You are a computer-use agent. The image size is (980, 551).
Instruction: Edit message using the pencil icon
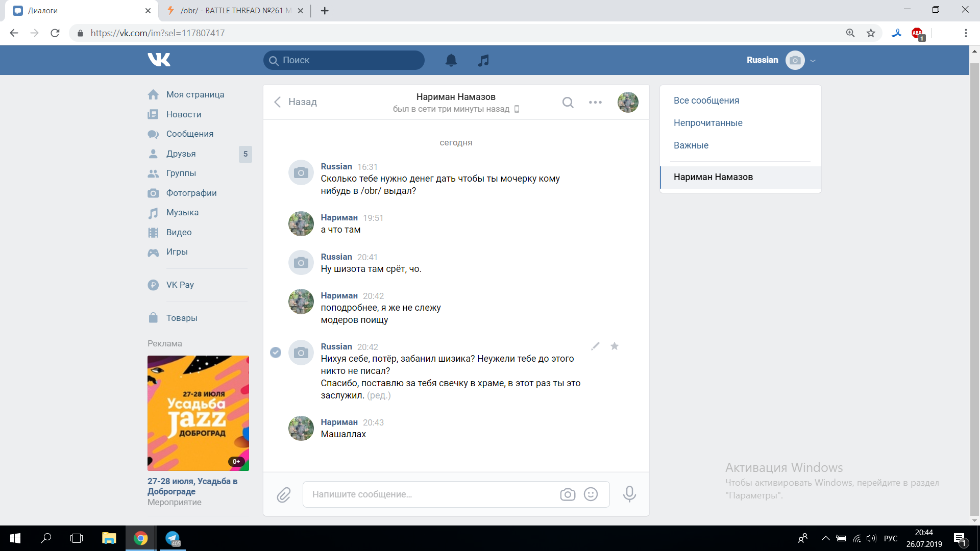click(595, 346)
